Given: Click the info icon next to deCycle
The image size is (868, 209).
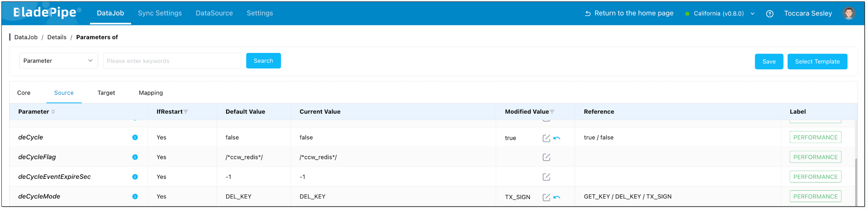Looking at the screenshot, I should (135, 137).
